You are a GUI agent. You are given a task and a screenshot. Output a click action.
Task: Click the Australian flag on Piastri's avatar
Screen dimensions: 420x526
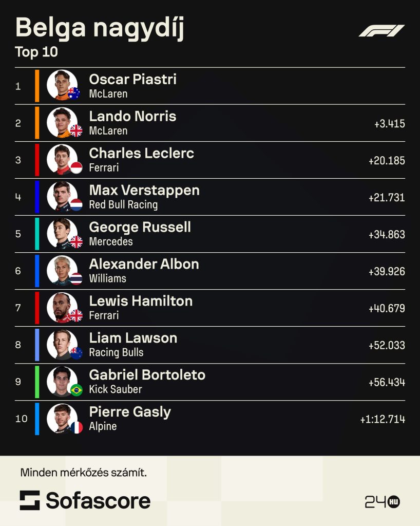point(74,93)
